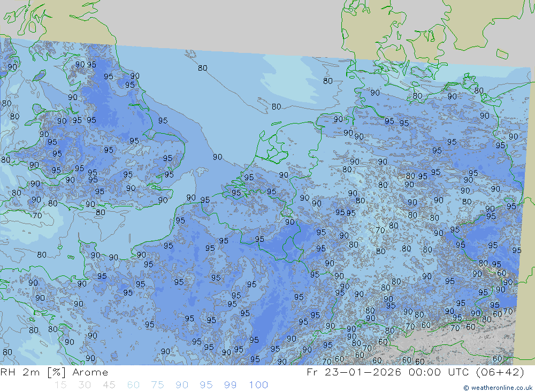Select the legend value 30
This screenshot has width=535, height=392.
pyautogui.click(x=85, y=385)
